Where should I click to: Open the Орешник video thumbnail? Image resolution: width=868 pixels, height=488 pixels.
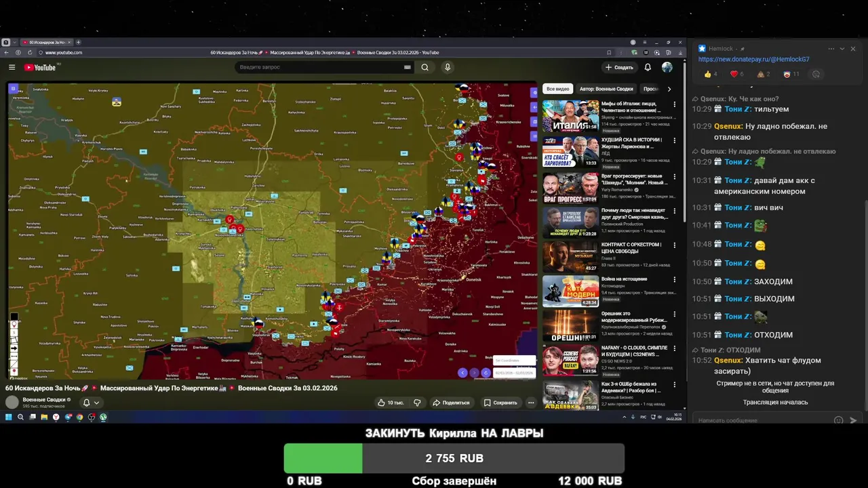click(570, 326)
